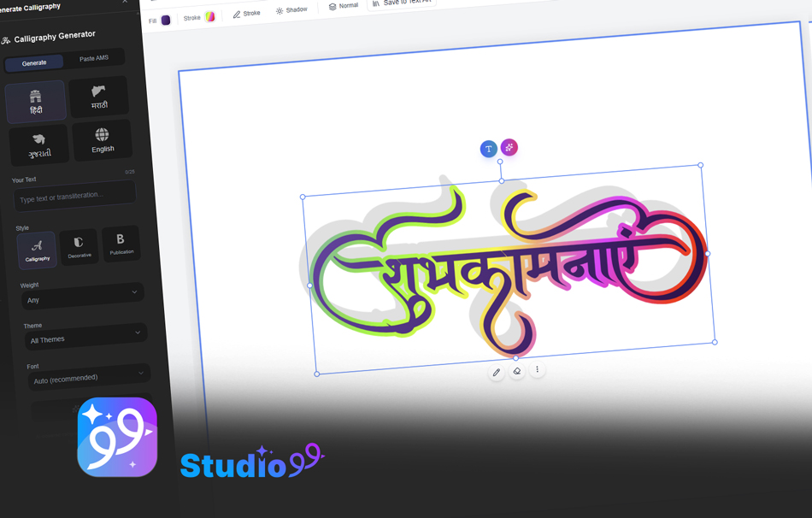Click the rotation handle above the calligraphy
The width and height of the screenshot is (812, 518).
tap(500, 162)
